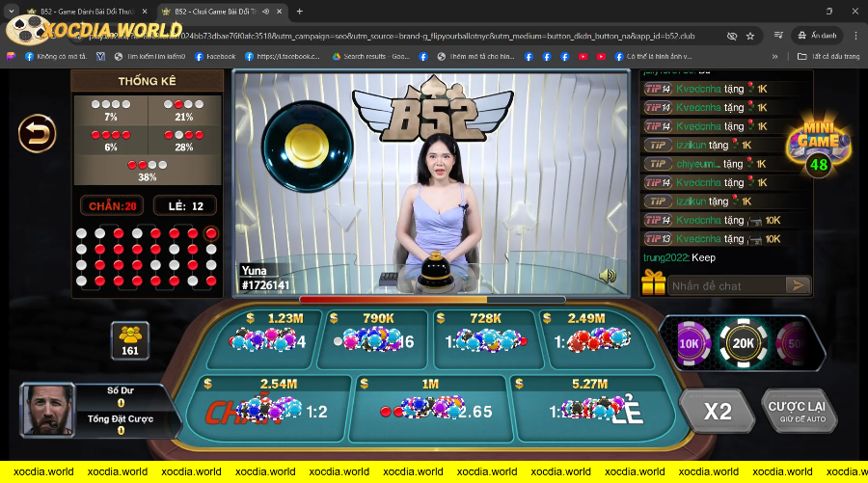Click the Tổng Đặt Cược total value
Screen dimensions: 868x483
[121, 430]
